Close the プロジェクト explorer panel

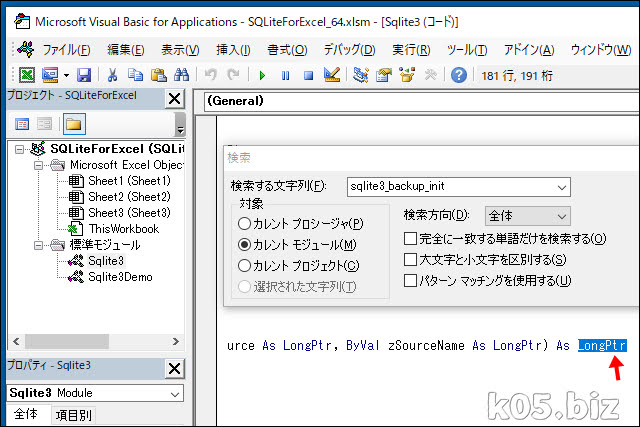(x=174, y=99)
